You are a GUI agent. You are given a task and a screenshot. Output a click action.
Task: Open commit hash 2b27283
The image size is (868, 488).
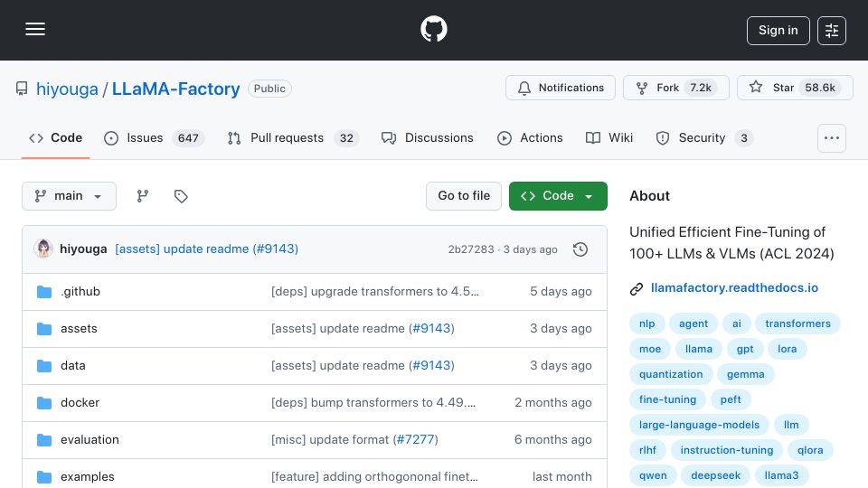pos(470,249)
